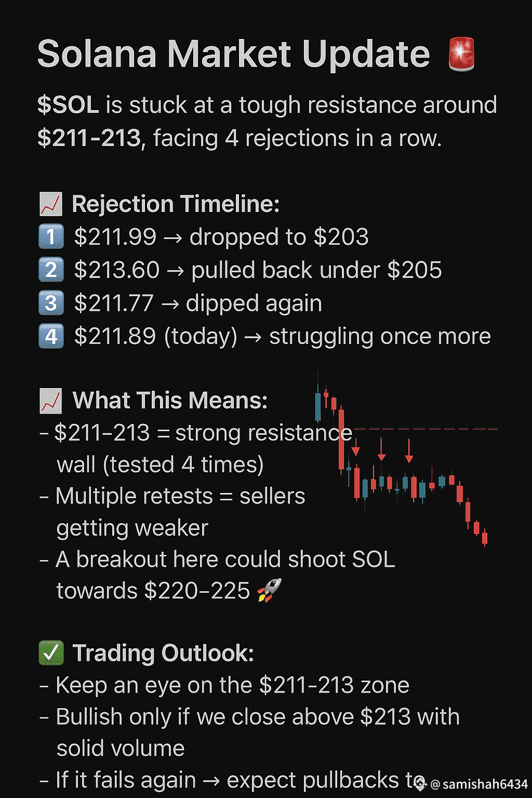Click the rocket emoji after $220–225
Screen dimensions: 532x798
click(270, 590)
